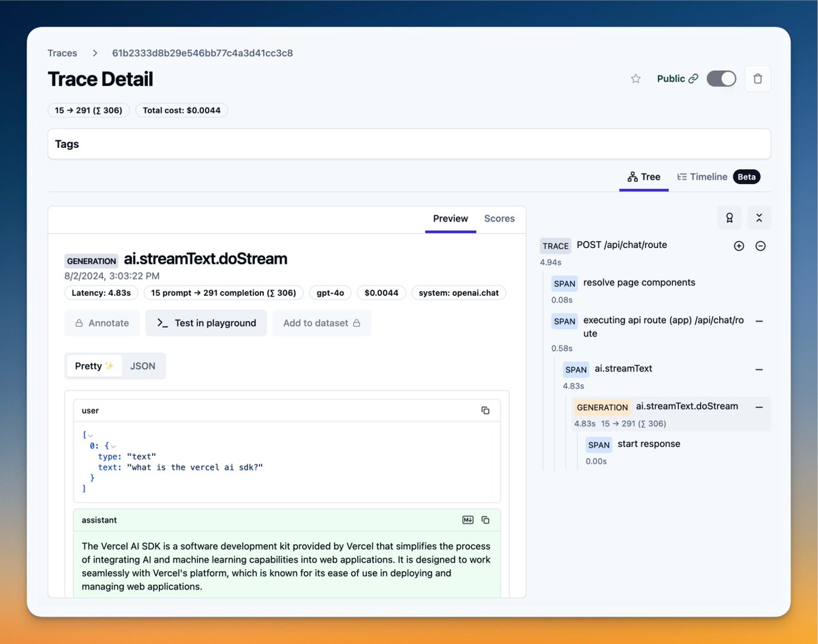
Task: Click the GENERATION label in preview header
Action: [x=91, y=261]
